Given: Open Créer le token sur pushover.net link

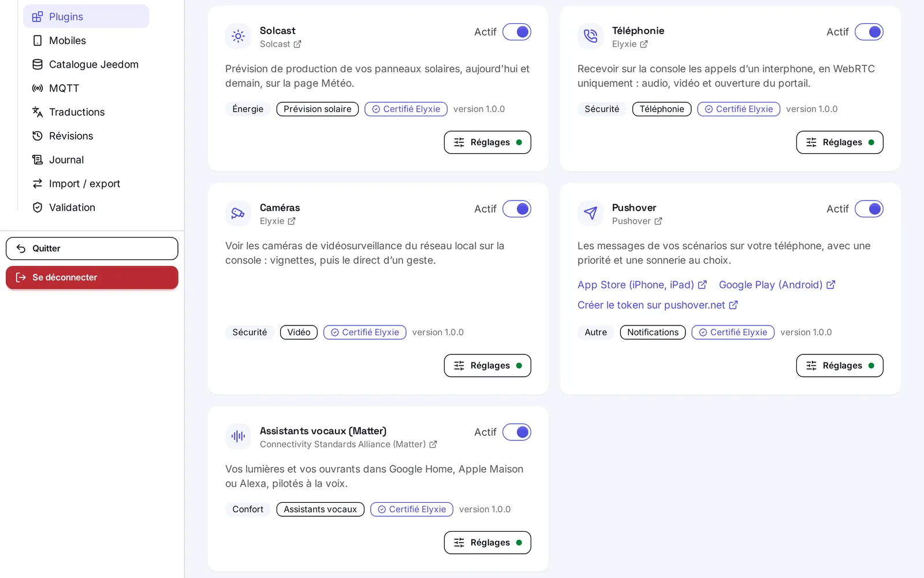Looking at the screenshot, I should pos(658,305).
